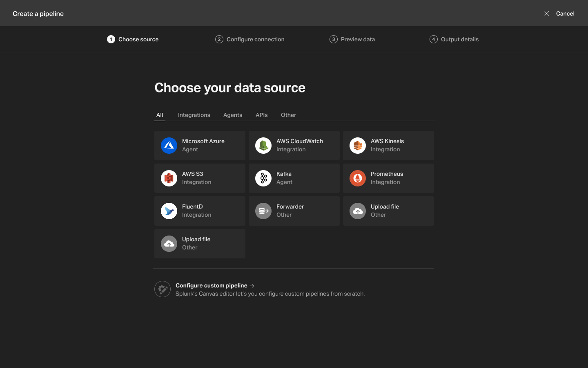Choose the Prometheus flame icon
The width and height of the screenshot is (588, 368).
click(358, 178)
